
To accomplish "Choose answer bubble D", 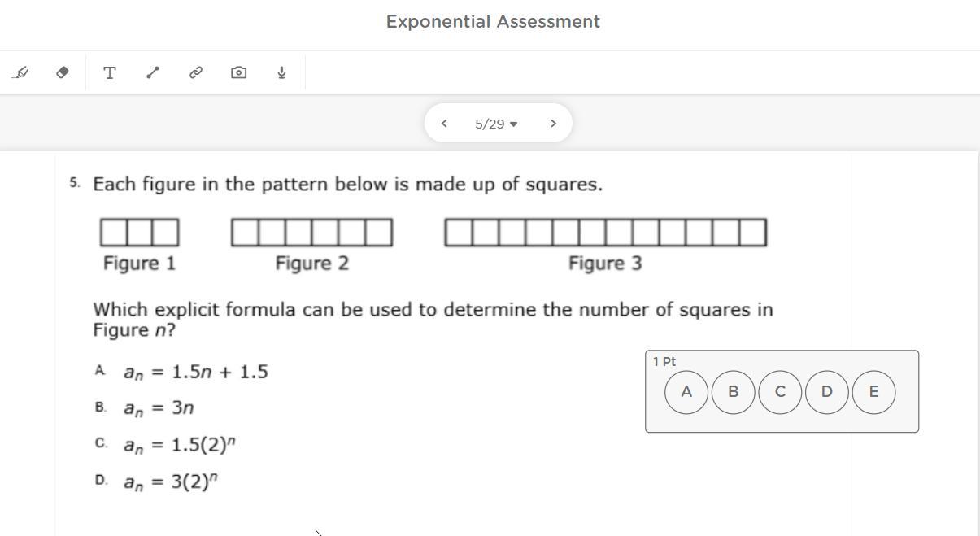I will [x=826, y=392].
